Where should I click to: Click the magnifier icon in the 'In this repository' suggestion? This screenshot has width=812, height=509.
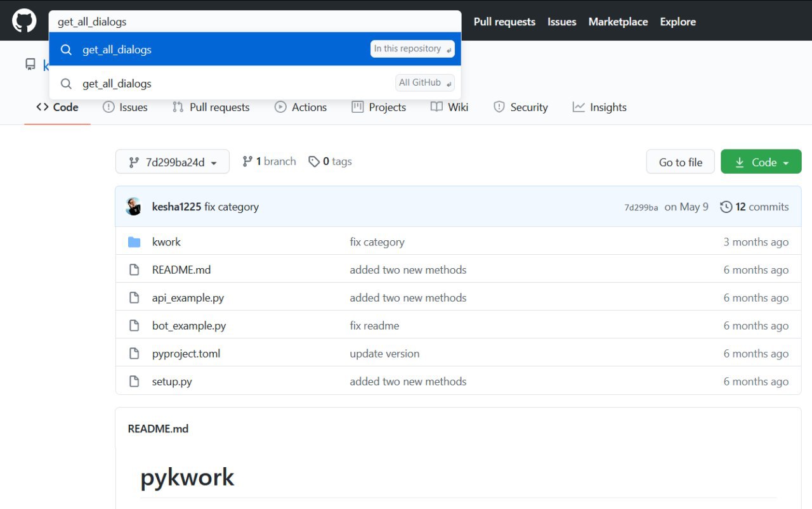(66, 49)
